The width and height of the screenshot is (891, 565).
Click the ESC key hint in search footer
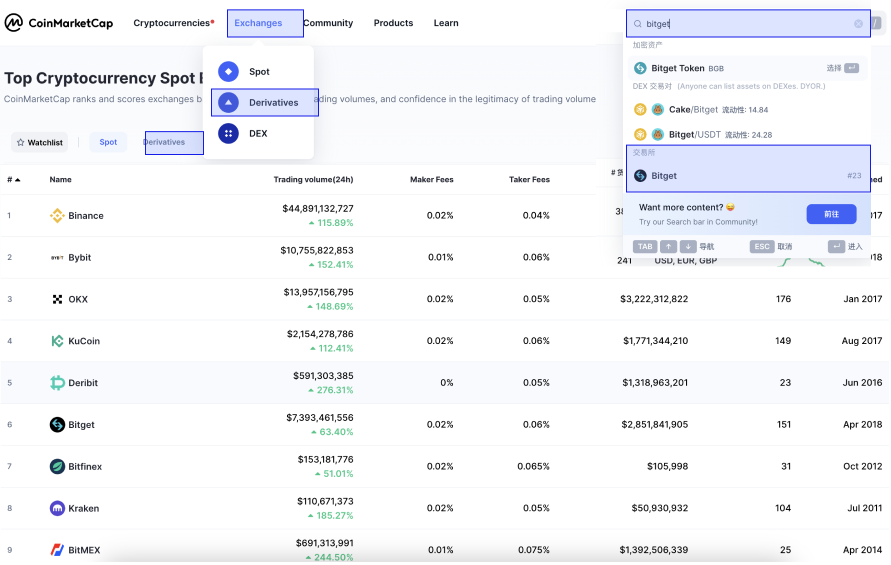762,246
